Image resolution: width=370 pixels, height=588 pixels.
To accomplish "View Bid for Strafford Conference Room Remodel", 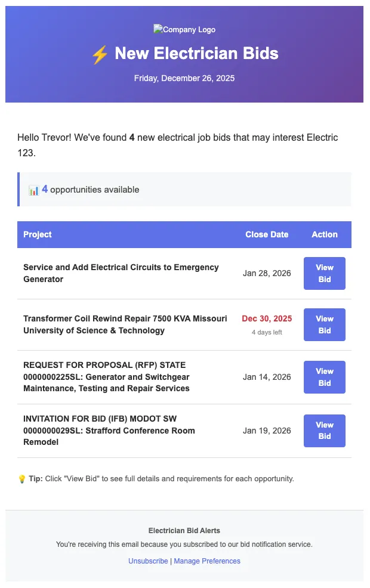I will pos(324,431).
